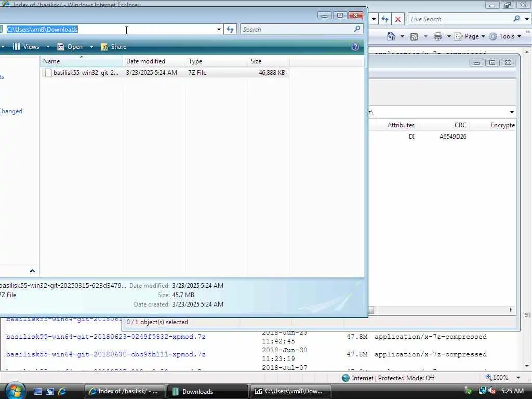The height and width of the screenshot is (399, 532).
Task: Click the 7-Zip horizontal scrollbar right arrow
Action: (x=511, y=310)
